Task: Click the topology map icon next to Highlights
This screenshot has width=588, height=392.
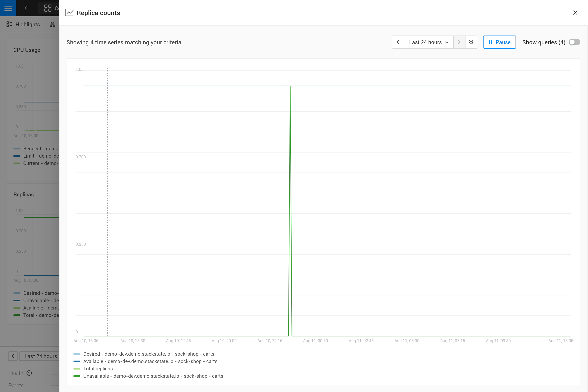Action: pos(52,24)
